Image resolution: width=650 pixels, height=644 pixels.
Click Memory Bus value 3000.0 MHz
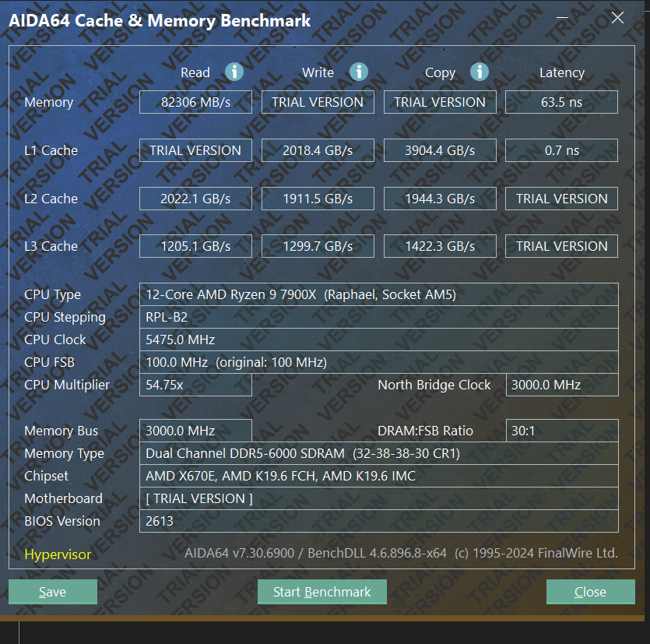point(195,431)
